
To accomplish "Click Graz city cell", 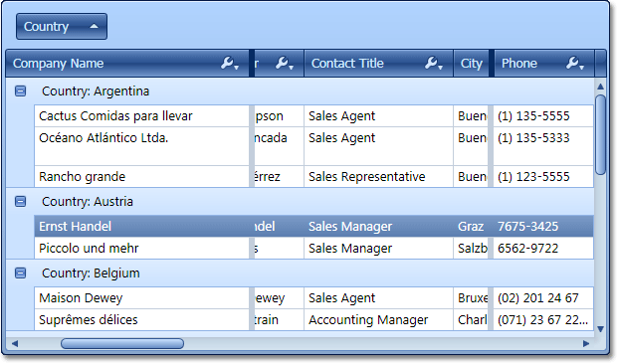I will pyautogui.click(x=471, y=226).
